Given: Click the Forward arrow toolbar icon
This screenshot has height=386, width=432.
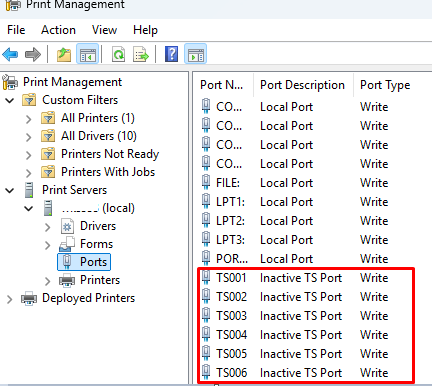Looking at the screenshot, I should tap(33, 54).
